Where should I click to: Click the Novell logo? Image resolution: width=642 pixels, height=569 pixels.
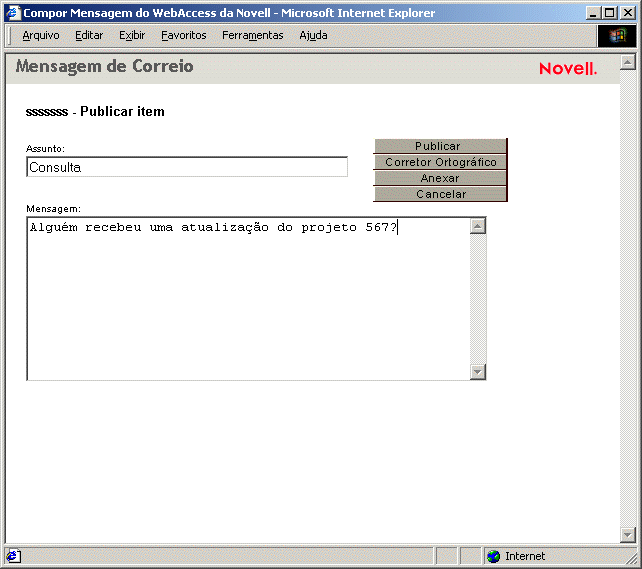tap(568, 69)
